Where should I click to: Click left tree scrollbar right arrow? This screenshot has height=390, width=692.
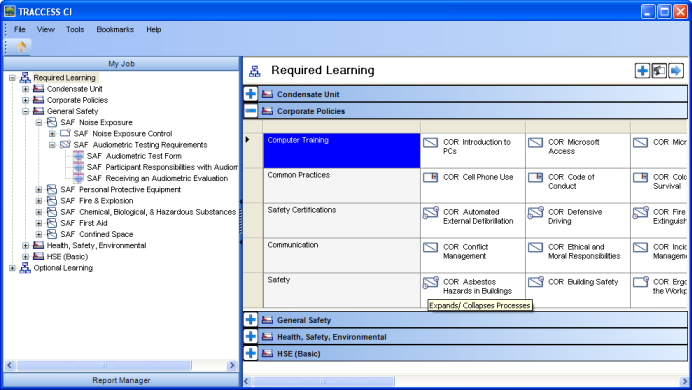(x=232, y=365)
